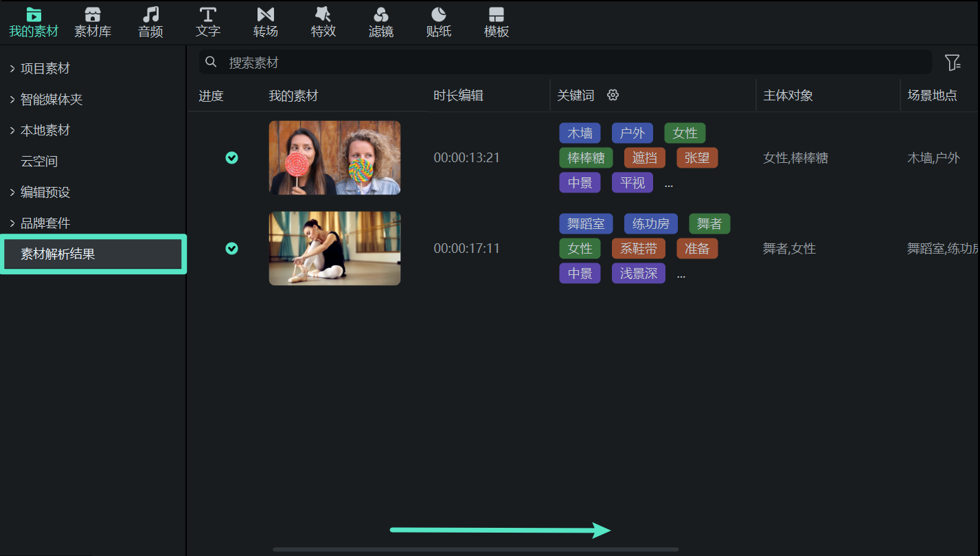Select 云空间 in the sidebar
Screen dimensions: 980x556
[x=39, y=162]
